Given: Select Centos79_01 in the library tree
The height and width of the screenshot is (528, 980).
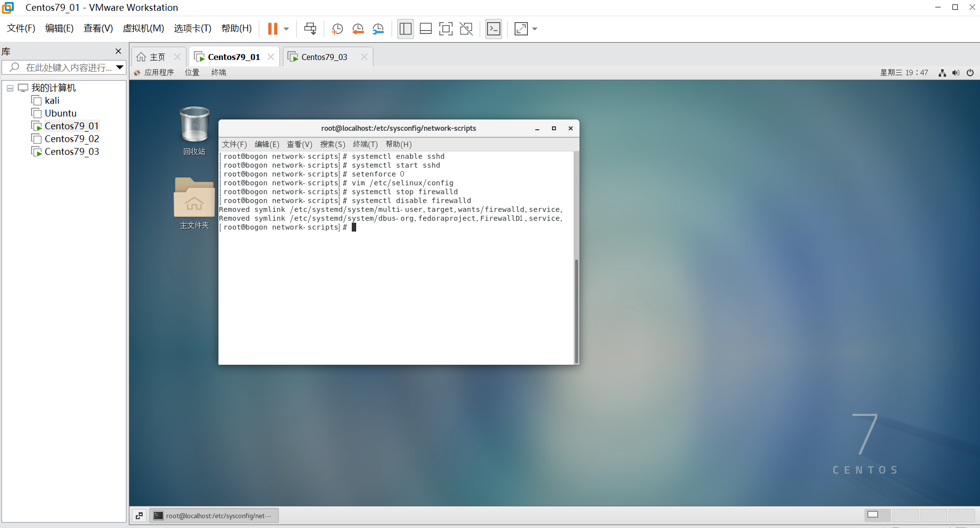Looking at the screenshot, I should tap(71, 126).
